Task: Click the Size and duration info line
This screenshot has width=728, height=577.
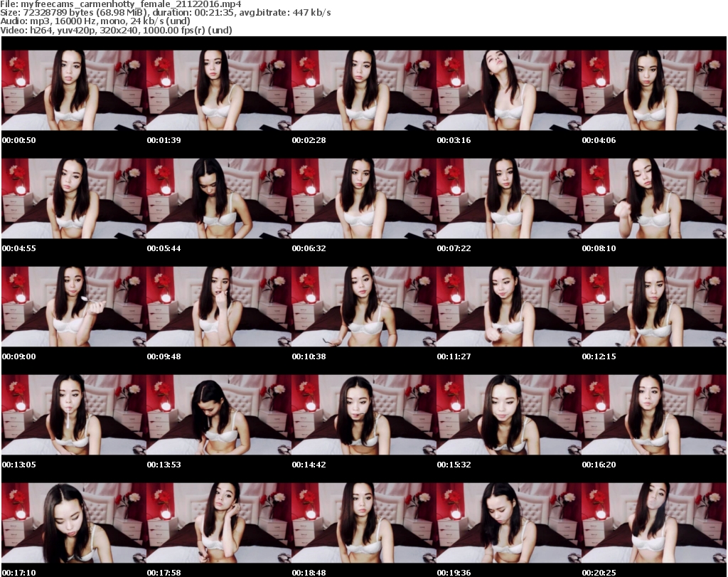Action: pos(165,13)
